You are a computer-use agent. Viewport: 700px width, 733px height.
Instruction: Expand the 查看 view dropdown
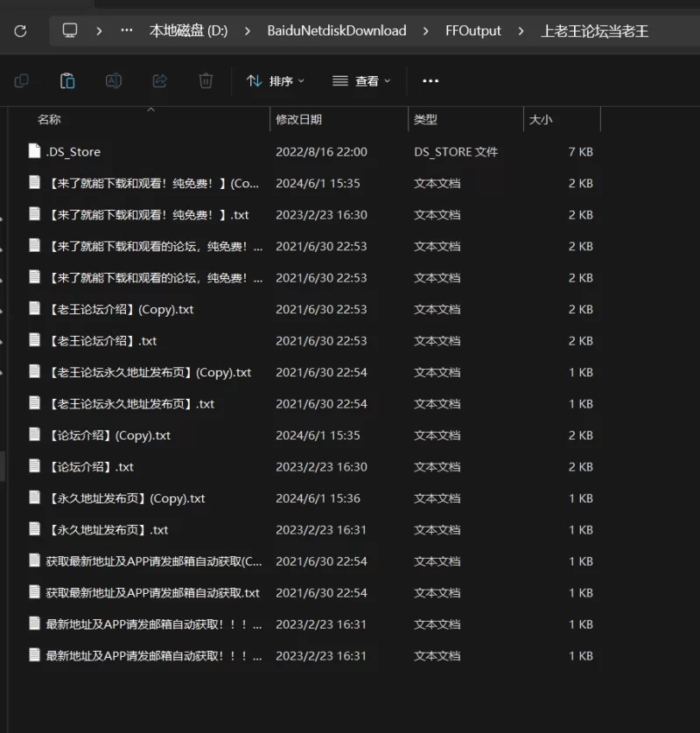point(361,80)
